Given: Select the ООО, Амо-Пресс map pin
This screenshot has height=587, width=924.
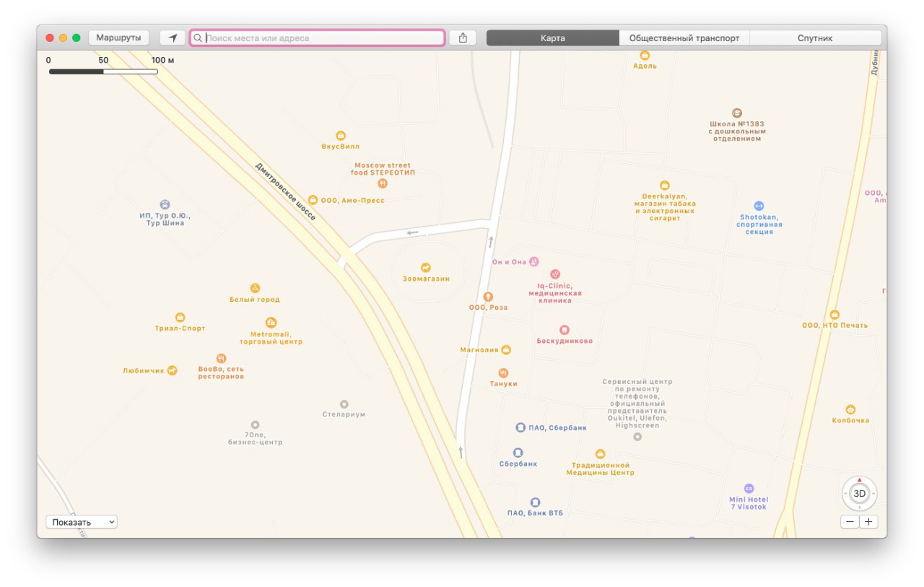Looking at the screenshot, I should (x=313, y=200).
